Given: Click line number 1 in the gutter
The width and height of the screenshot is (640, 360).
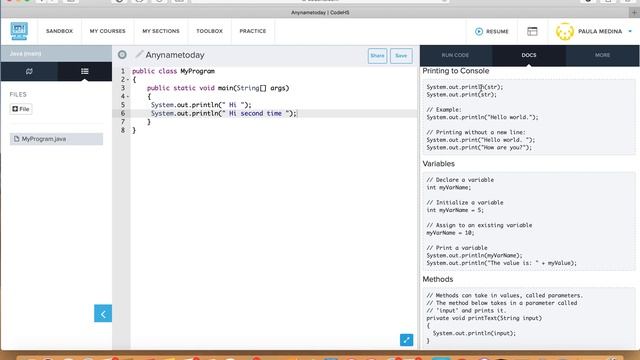Looking at the screenshot, I should 123,71.
